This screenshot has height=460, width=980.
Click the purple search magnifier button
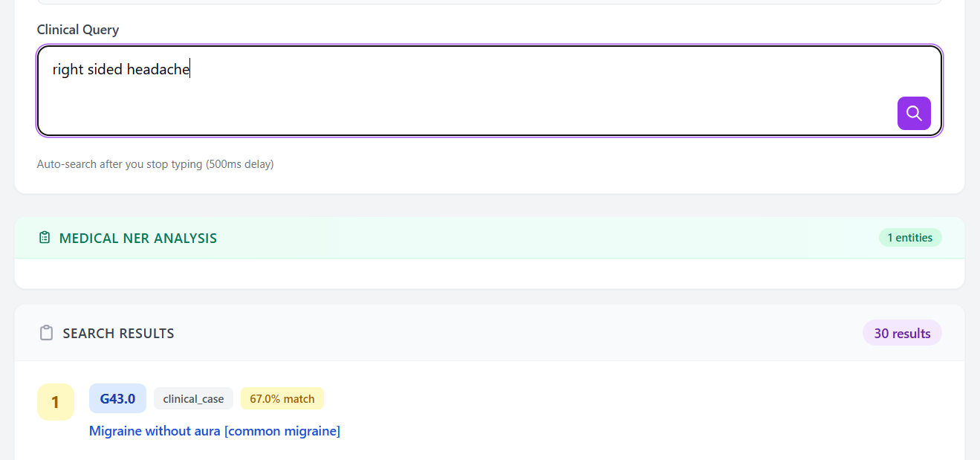[914, 113]
